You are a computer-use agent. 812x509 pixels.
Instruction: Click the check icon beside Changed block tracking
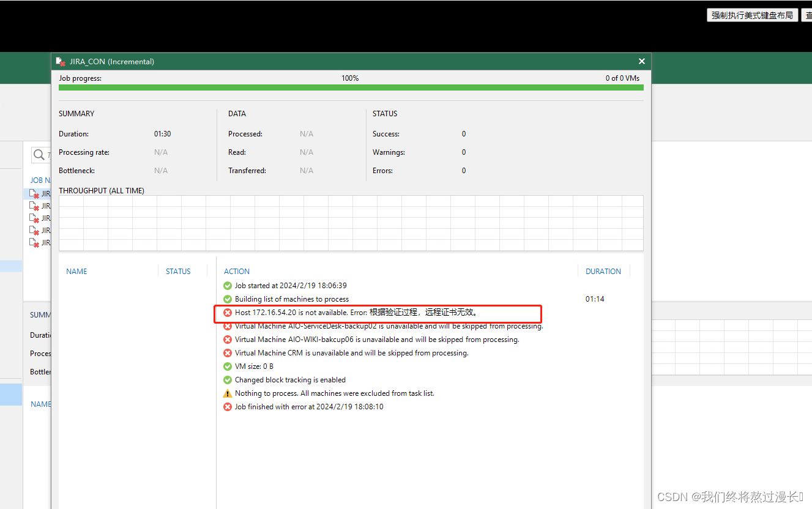point(228,380)
